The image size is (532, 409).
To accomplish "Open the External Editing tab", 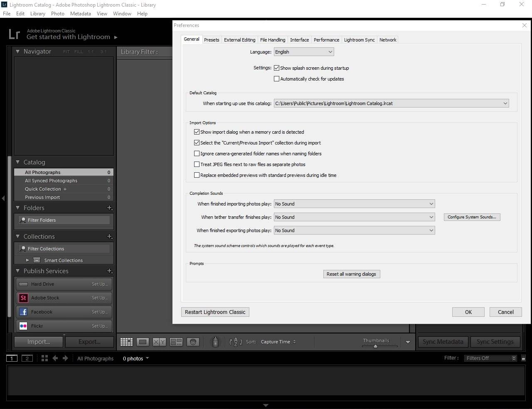I will 239,40.
